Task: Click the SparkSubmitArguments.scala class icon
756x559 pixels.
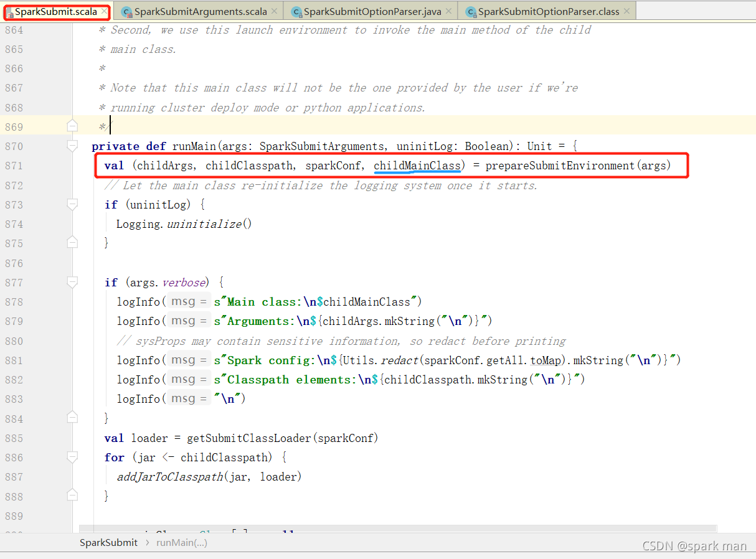Action: click(126, 12)
